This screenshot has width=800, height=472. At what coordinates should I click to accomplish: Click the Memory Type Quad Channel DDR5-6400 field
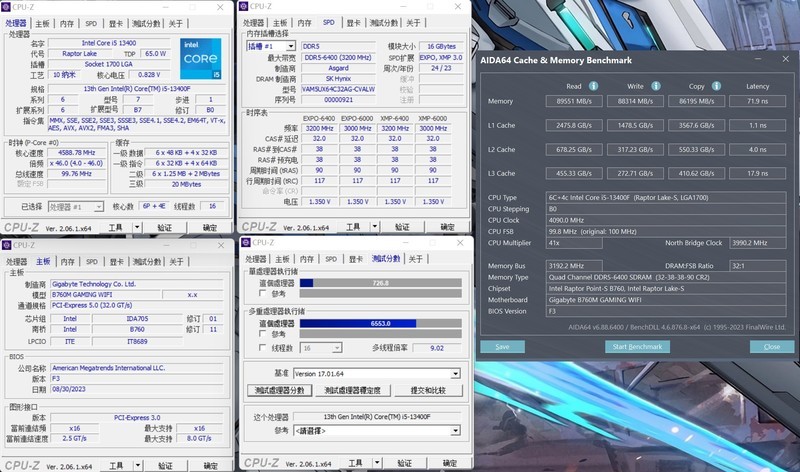(666, 277)
